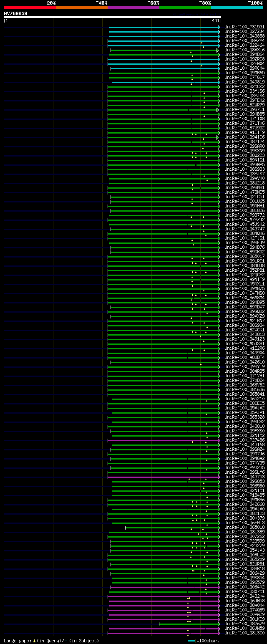
Task: Open hit UniRef100_Q8VZY4
Action: coord(244,40)
